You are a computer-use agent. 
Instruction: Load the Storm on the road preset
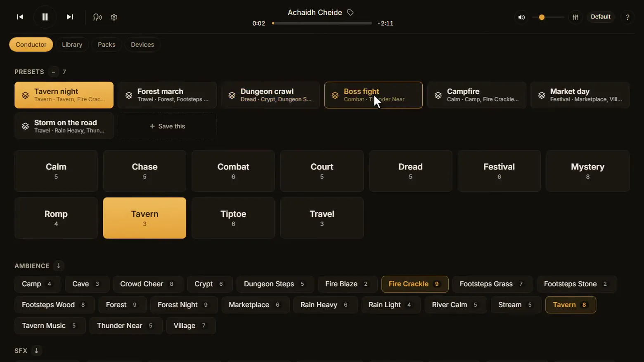click(x=64, y=126)
